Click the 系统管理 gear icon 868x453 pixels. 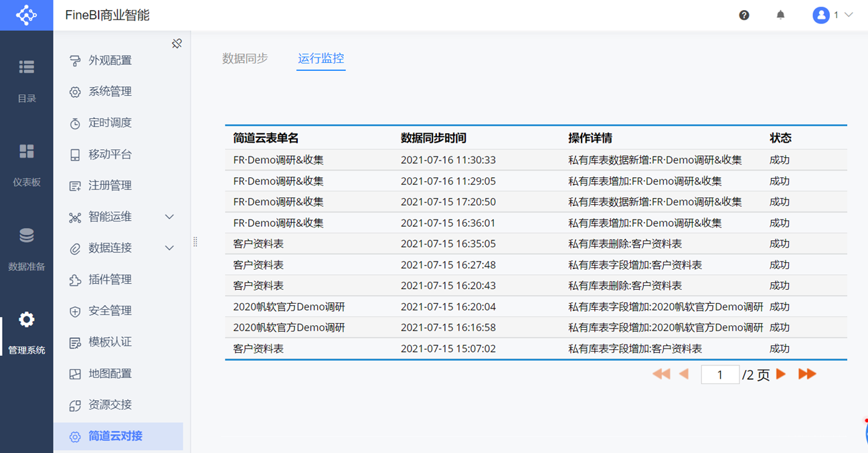point(75,92)
